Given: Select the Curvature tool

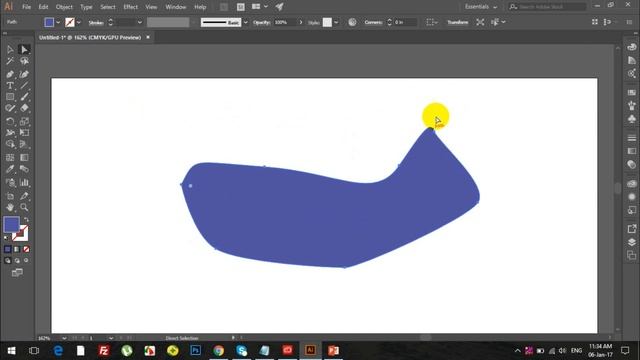Looking at the screenshot, I should [24, 74].
